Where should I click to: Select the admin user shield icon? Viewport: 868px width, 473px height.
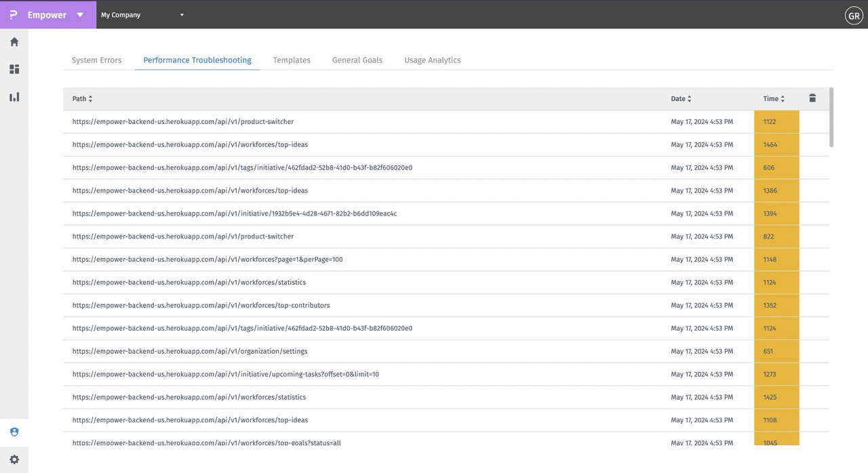(x=14, y=432)
